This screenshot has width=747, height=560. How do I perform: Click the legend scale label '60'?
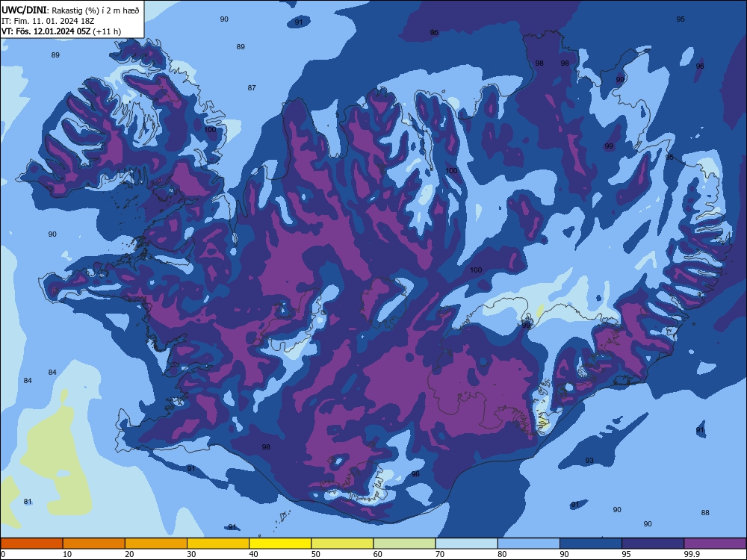click(x=378, y=554)
